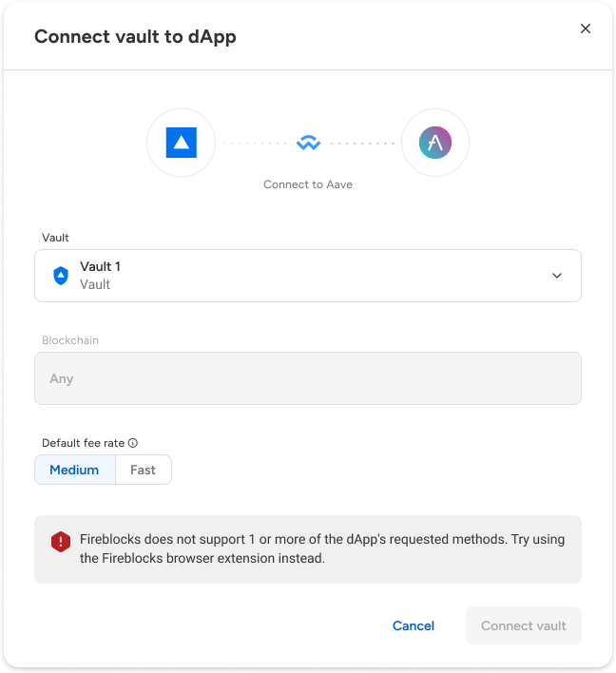Click the red error warning icon
616x673 pixels.
click(x=61, y=541)
